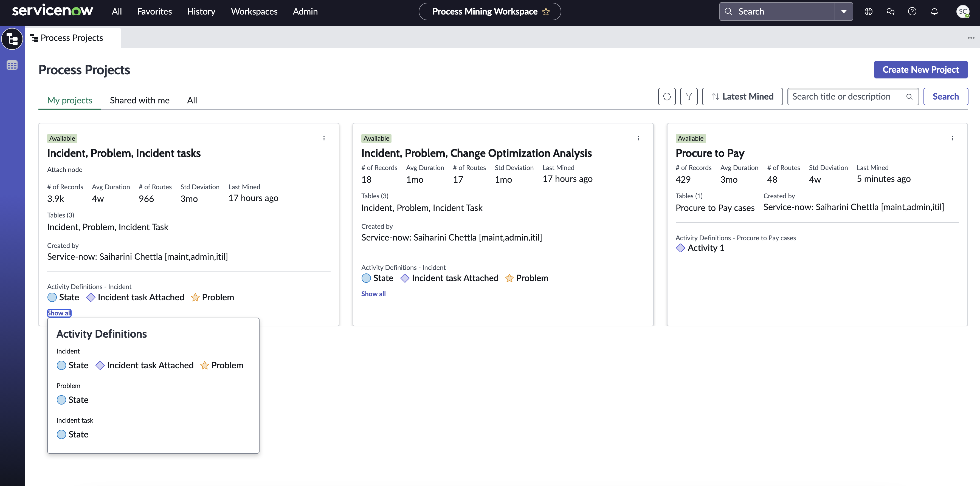
Task: Click Problem star icon in popup
Action: [204, 365]
